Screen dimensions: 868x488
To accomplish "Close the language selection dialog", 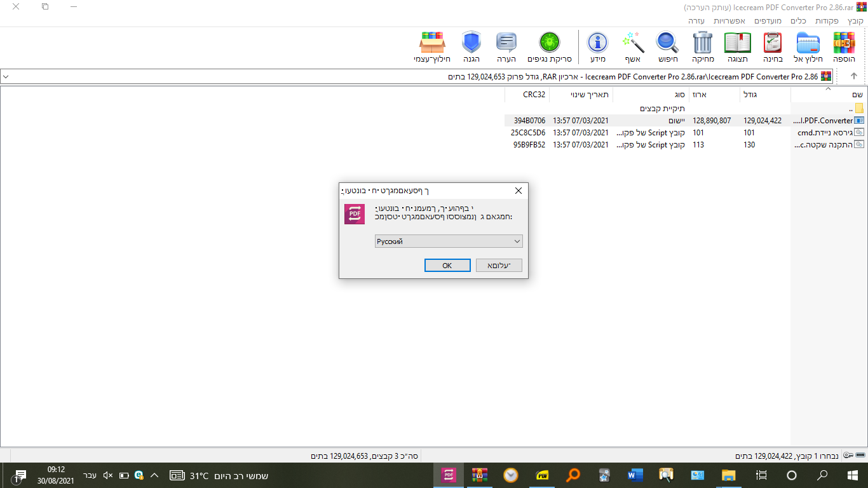I will pos(518,191).
